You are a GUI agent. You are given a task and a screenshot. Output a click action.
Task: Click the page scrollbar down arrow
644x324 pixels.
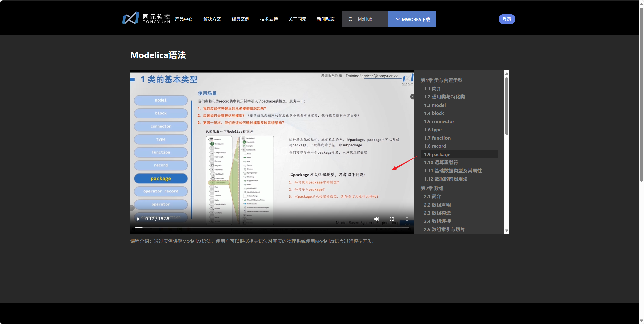click(x=641, y=321)
